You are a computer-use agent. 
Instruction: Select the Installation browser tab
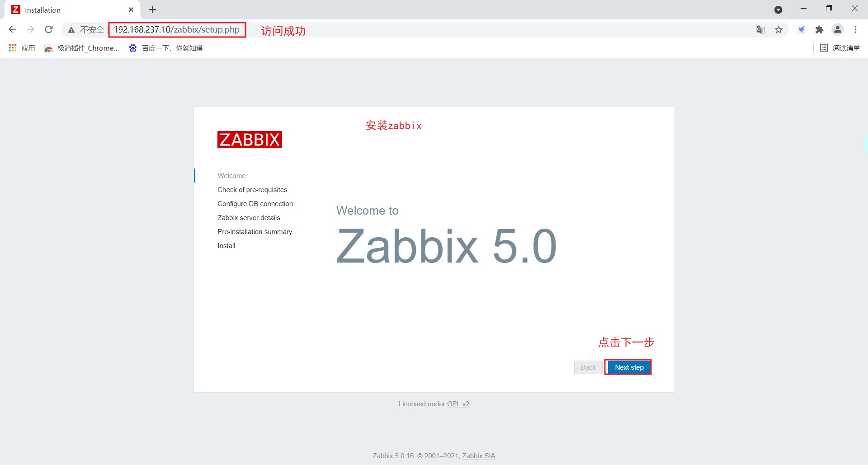72,10
